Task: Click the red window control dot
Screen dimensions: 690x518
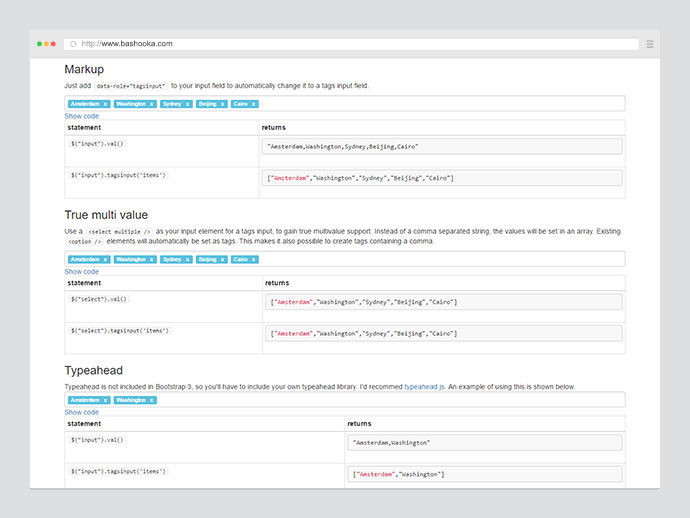Action: [x=53, y=44]
